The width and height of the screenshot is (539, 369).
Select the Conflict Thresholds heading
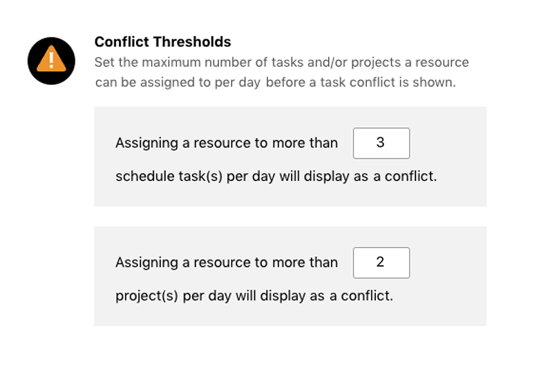click(x=163, y=42)
